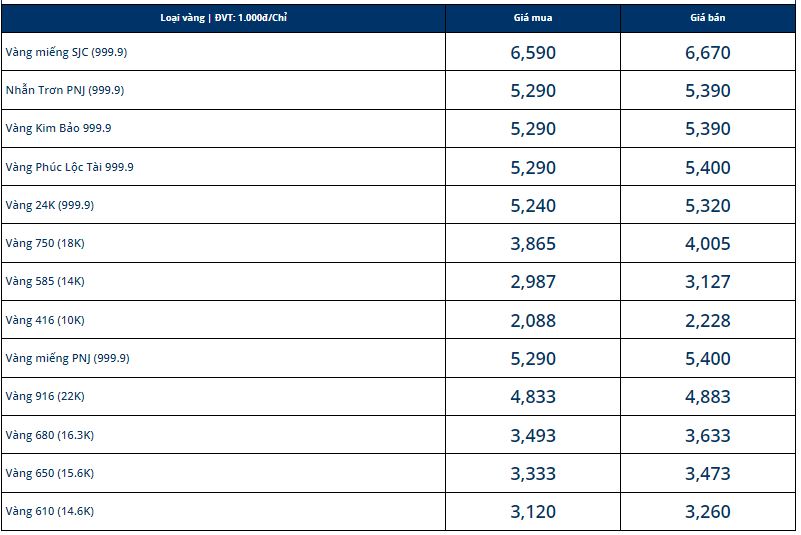The height and width of the screenshot is (535, 801).
Task: Click the 10K gold buy price 2,088
Action: (x=532, y=321)
